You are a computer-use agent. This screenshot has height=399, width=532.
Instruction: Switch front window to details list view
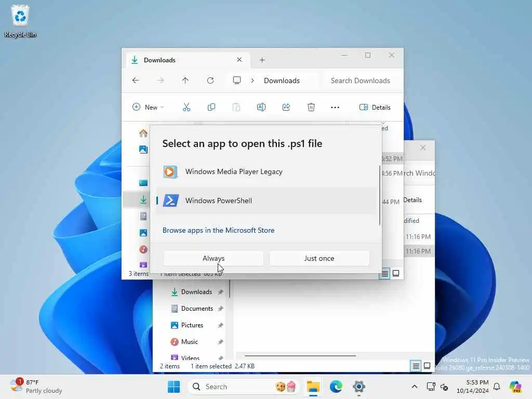tap(385, 273)
